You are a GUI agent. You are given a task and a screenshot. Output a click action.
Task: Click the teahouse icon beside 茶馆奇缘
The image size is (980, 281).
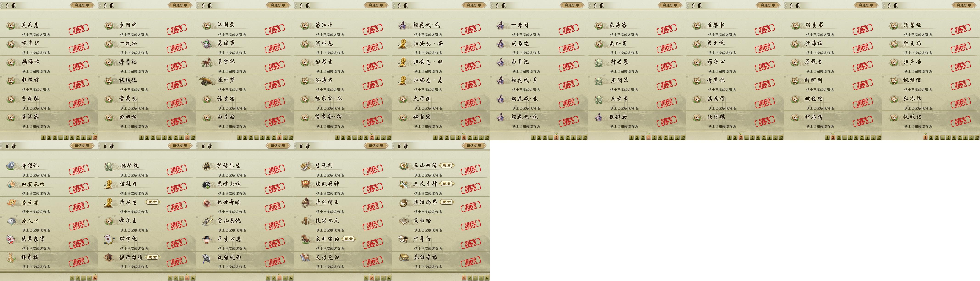point(403,257)
